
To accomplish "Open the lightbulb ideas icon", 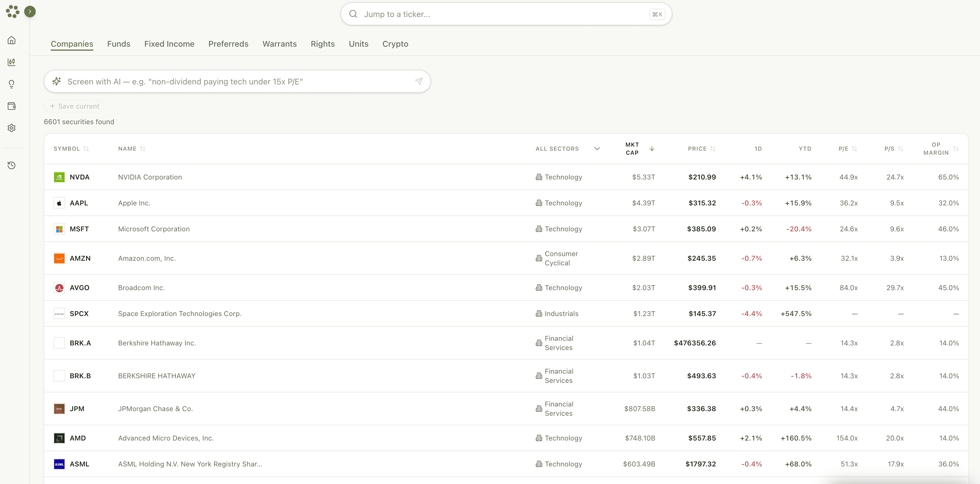I will 12,84.
